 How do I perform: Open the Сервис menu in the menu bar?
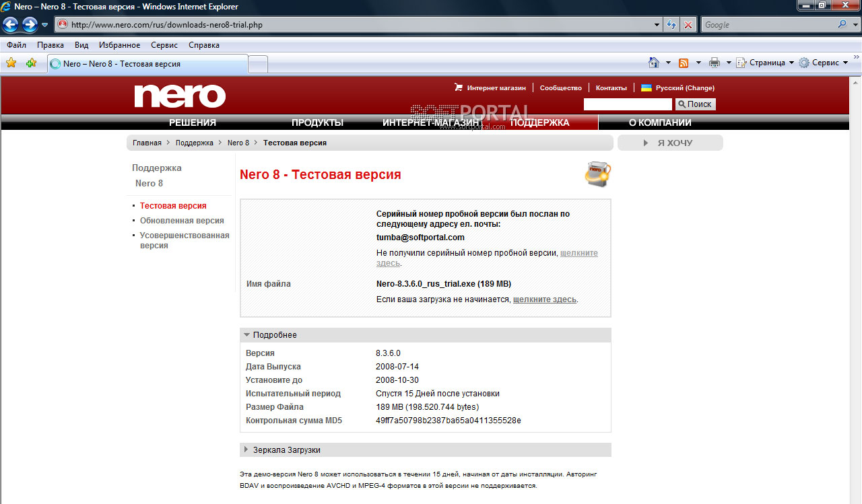coord(164,45)
